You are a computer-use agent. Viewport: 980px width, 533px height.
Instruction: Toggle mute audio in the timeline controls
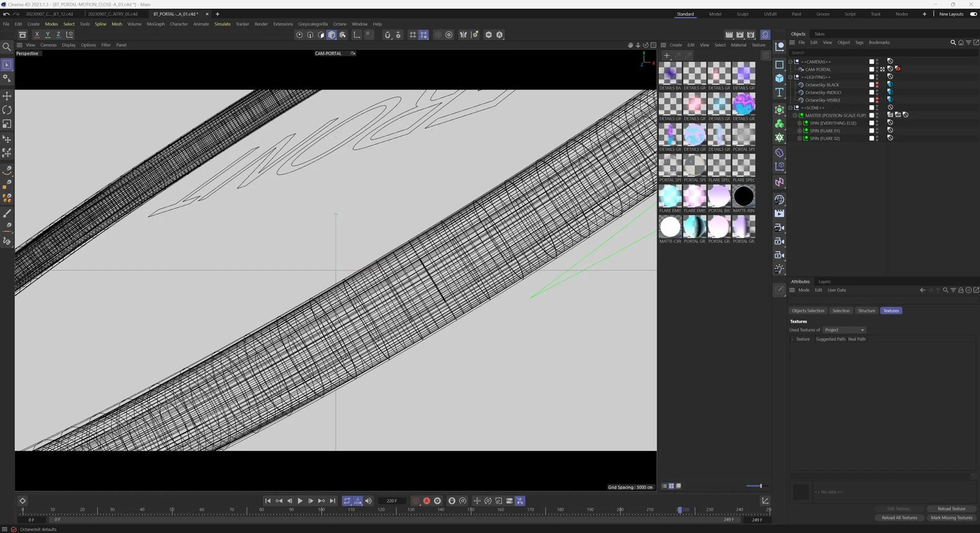click(x=368, y=501)
